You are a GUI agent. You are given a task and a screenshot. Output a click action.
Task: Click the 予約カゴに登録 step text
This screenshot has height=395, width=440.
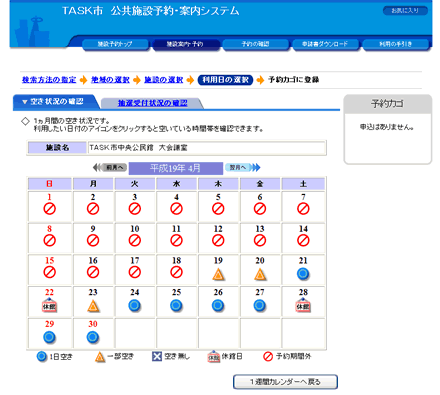coord(294,80)
